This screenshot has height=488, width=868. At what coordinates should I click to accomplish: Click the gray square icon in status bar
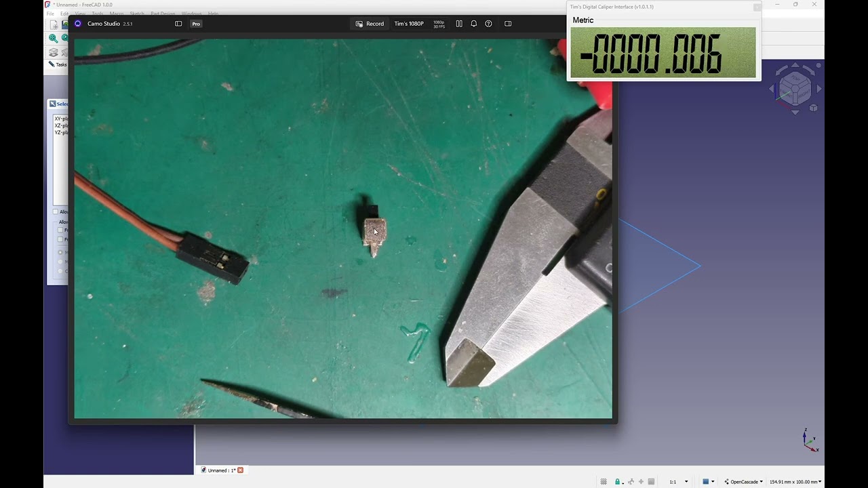651,482
